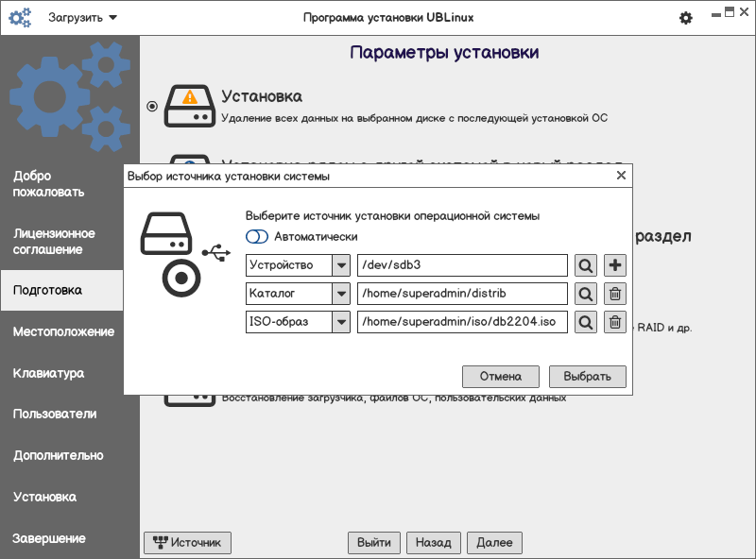The image size is (756, 559).
Task: Click the gears app logo in title bar
Action: pyautogui.click(x=20, y=18)
